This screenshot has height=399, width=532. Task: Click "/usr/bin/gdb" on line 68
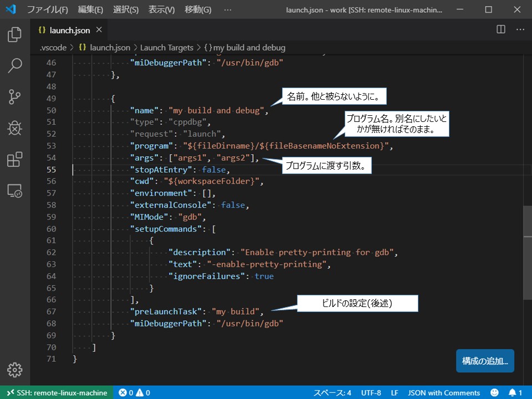(250, 323)
